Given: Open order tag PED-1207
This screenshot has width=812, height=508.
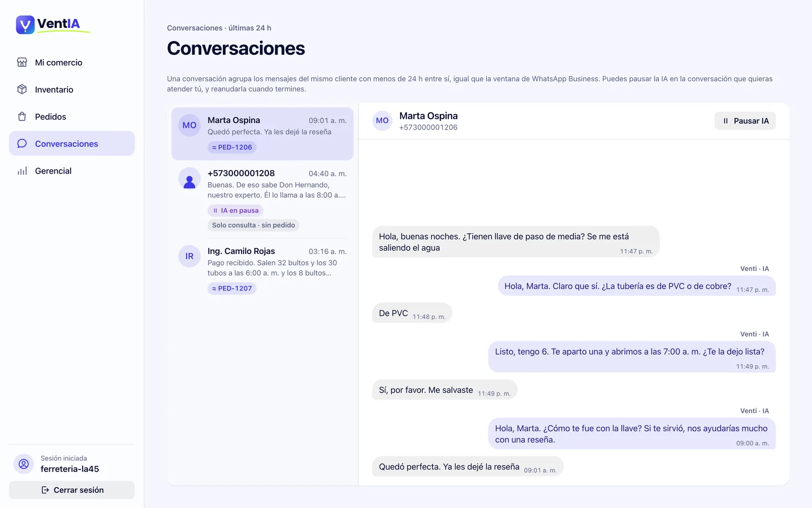Looking at the screenshot, I should point(232,289).
